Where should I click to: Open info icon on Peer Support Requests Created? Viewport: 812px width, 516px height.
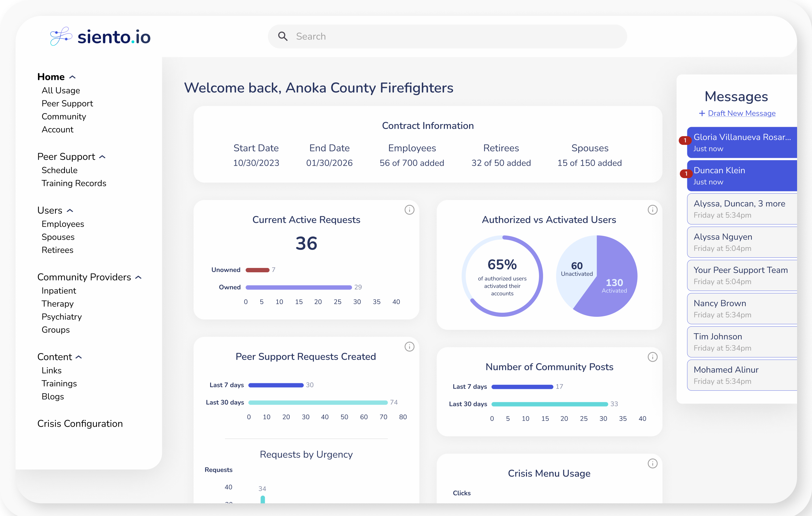409,347
